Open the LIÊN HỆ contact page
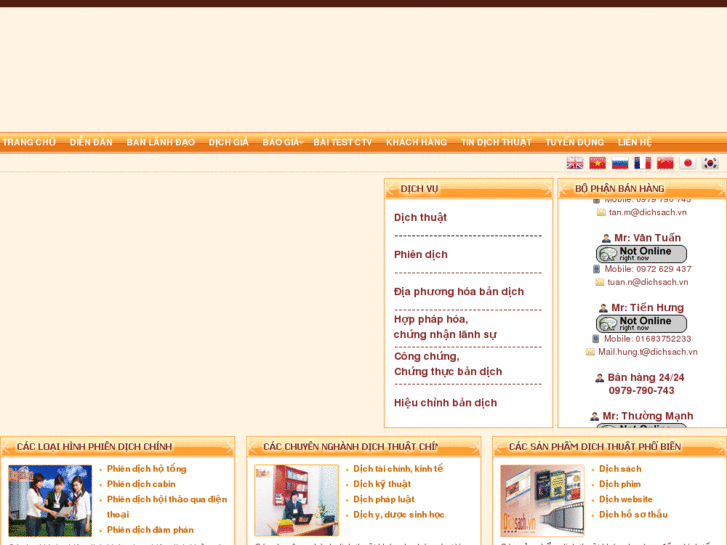The width and height of the screenshot is (727, 545). pos(634,142)
